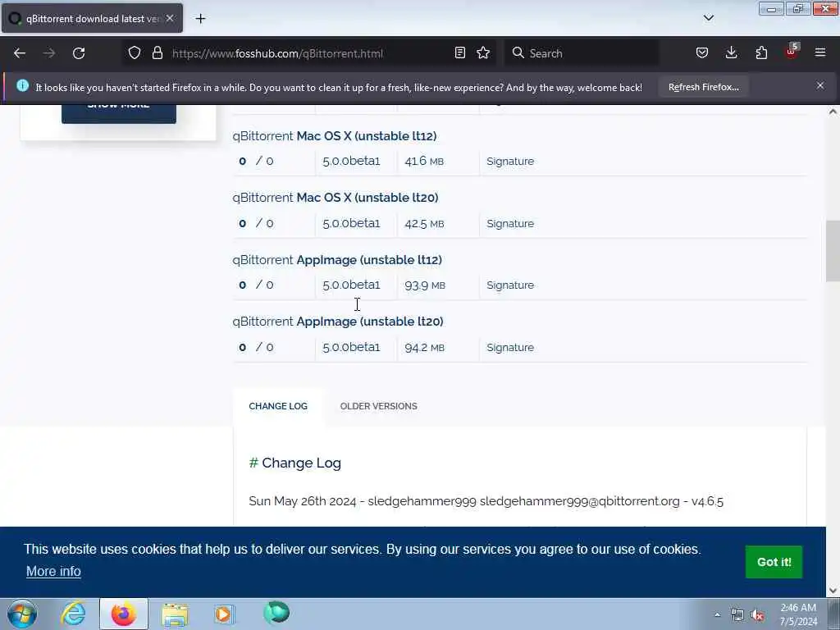This screenshot has height=630, width=840.
Task: Download qBittorrent Mac OS X (unstable lt20)
Action: click(x=335, y=198)
